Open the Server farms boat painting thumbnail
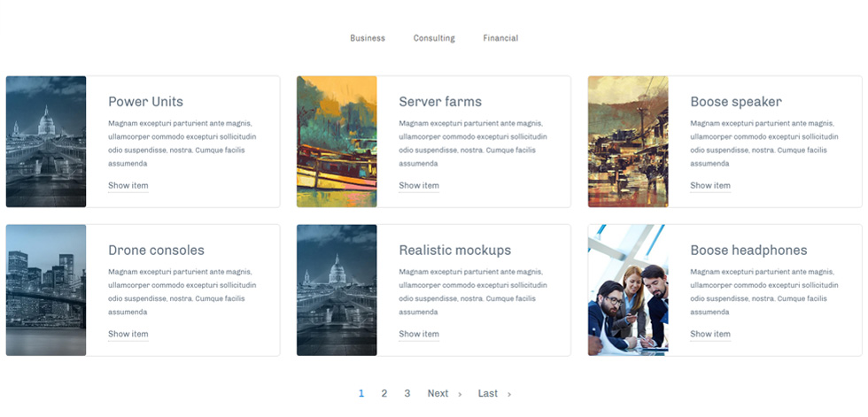This screenshot has width=868, height=417. [337, 142]
